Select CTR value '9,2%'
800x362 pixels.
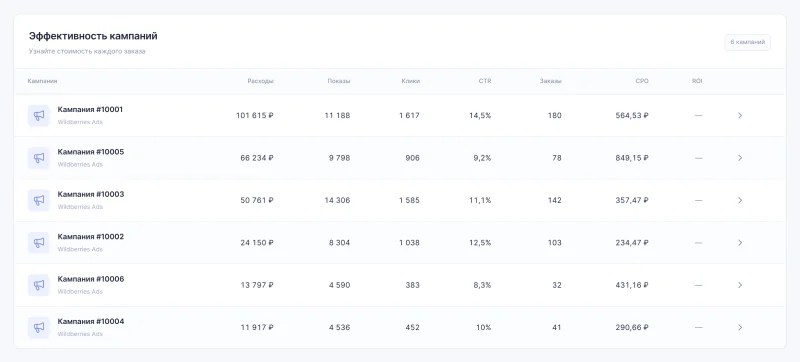[x=482, y=158]
